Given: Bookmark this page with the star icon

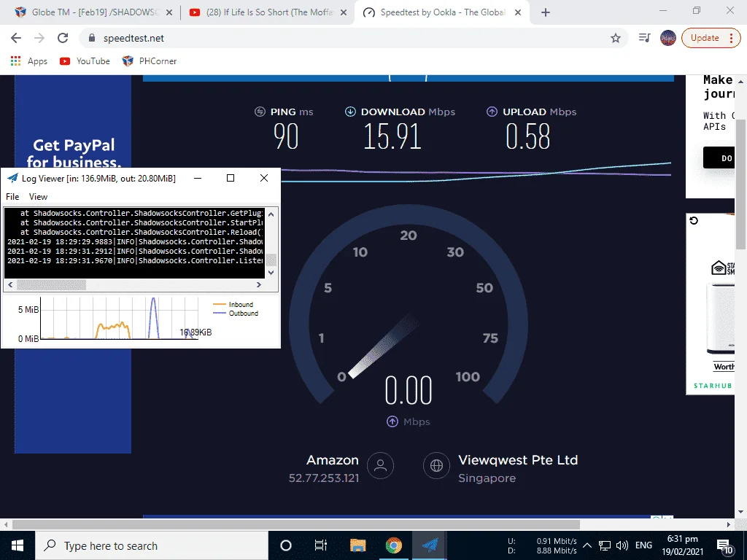Looking at the screenshot, I should click(616, 38).
